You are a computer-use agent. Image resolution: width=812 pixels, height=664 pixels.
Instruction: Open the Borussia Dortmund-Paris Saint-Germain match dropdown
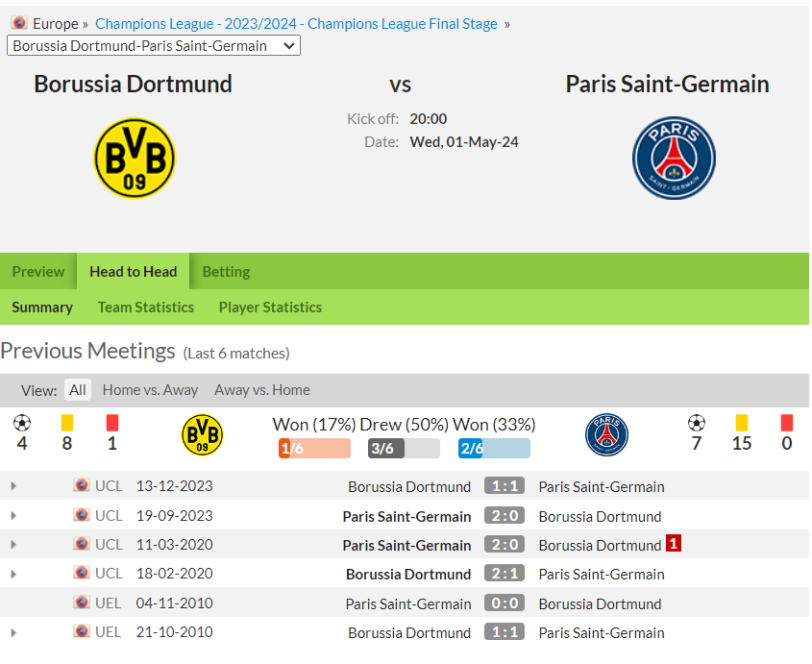point(154,45)
